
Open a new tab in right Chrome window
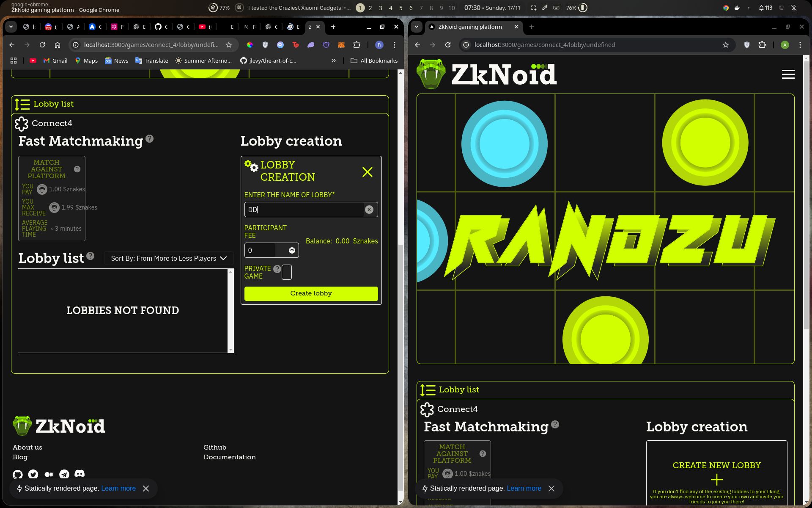(532, 27)
